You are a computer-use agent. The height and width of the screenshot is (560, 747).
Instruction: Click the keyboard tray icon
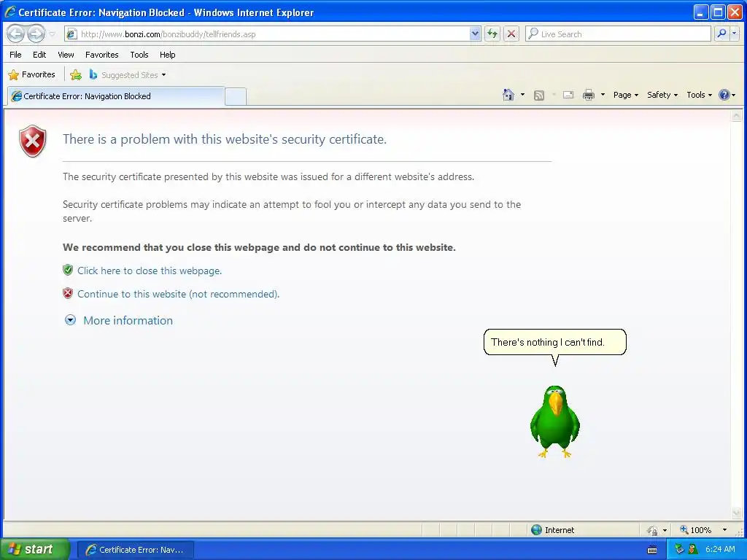tap(652, 550)
